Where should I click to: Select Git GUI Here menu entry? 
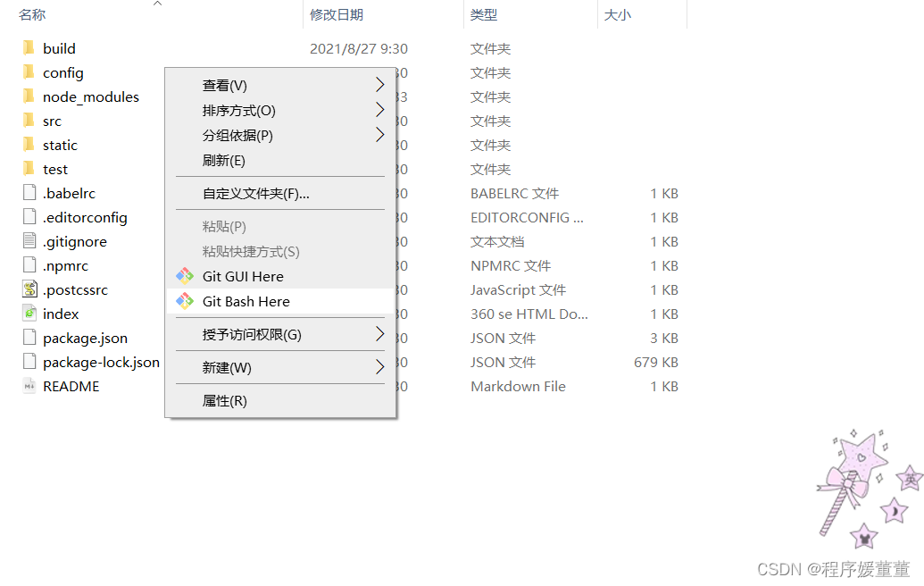(x=280, y=277)
